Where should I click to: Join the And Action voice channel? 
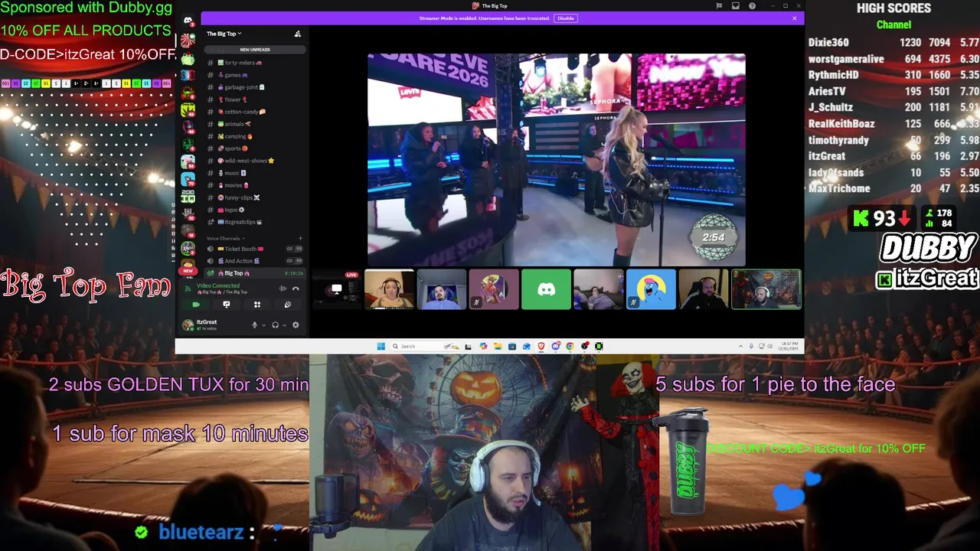(x=253, y=261)
